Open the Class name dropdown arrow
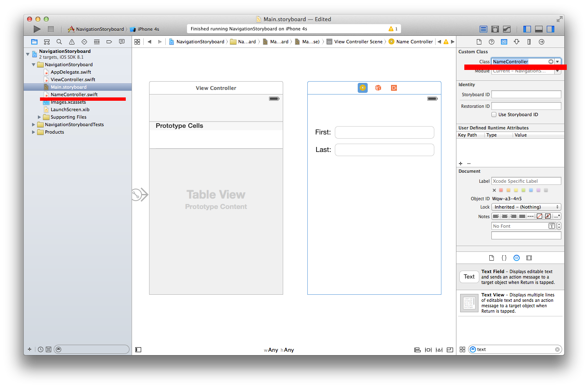 click(x=558, y=62)
